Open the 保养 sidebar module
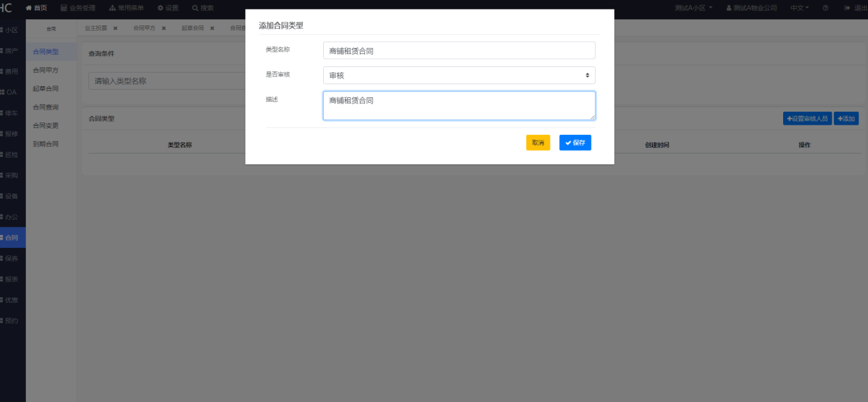868x402 pixels. (12, 258)
